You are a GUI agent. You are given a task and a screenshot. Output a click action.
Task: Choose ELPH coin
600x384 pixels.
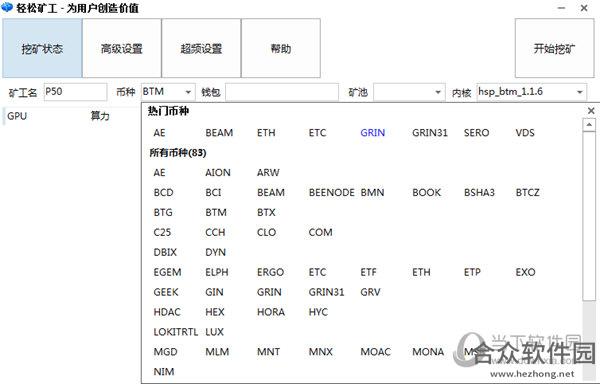(217, 272)
